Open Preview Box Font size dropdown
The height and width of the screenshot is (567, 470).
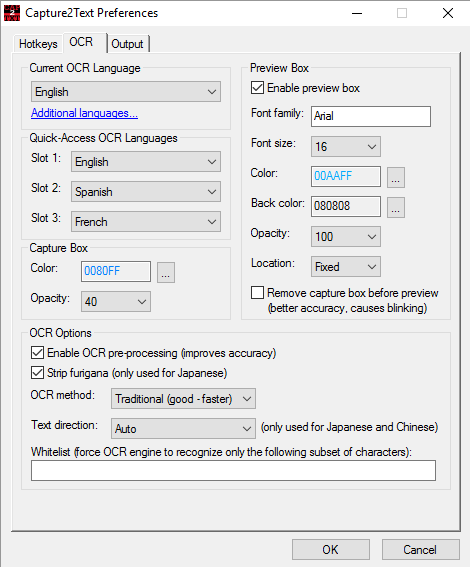pos(346,146)
